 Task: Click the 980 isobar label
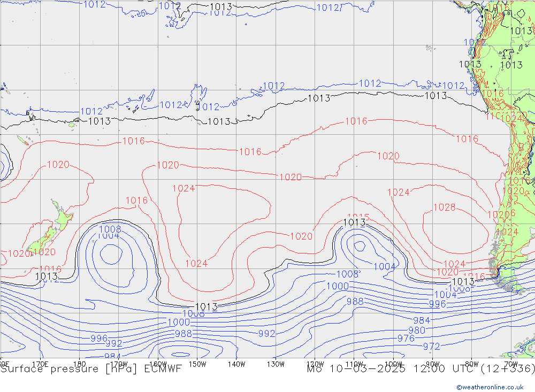tap(417, 330)
